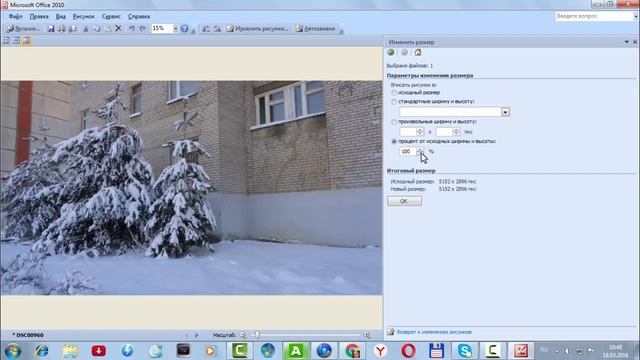Open Yandex browser from taskbar

pyautogui.click(x=380, y=351)
